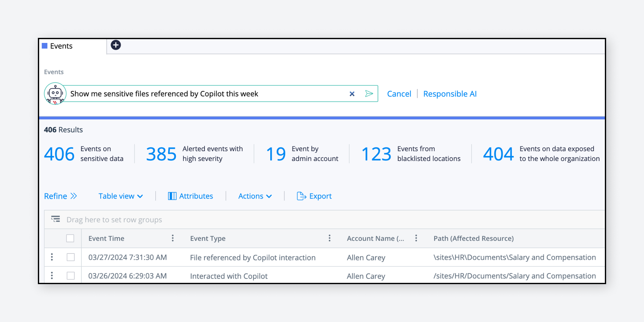
Task: Check the 03/26/2024 Interacted with Copilot row
Action: [71, 275]
